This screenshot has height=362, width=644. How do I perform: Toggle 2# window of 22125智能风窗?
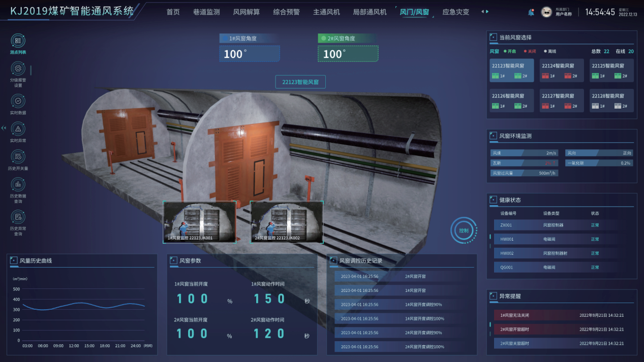pos(618,76)
